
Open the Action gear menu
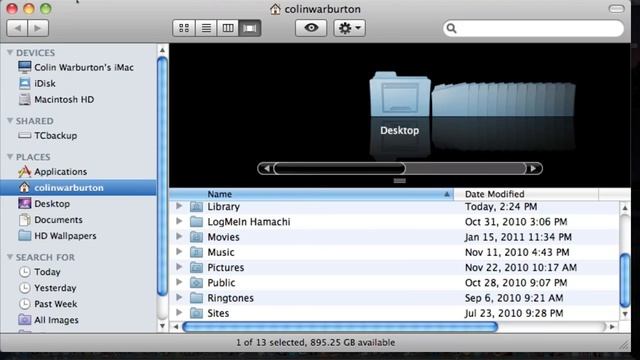349,28
